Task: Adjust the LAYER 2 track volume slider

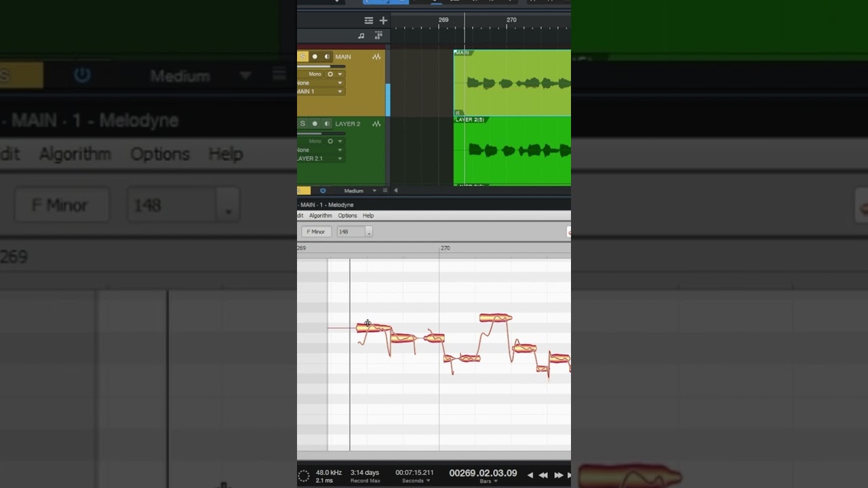Action: coord(321,134)
